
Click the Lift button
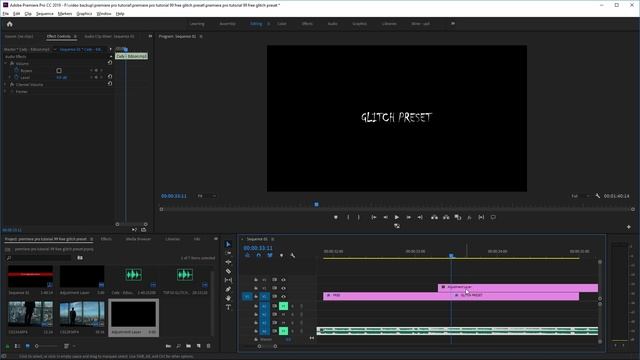pos(434,217)
